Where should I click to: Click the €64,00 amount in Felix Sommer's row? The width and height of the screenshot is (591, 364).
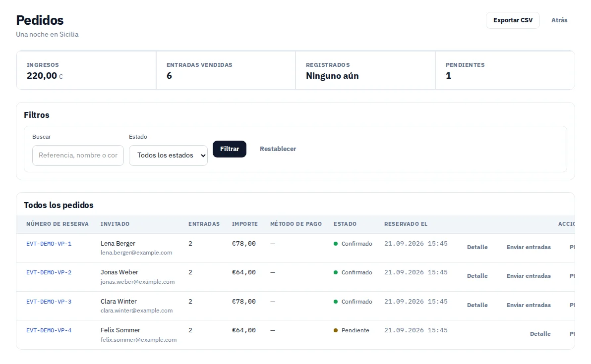(244, 330)
